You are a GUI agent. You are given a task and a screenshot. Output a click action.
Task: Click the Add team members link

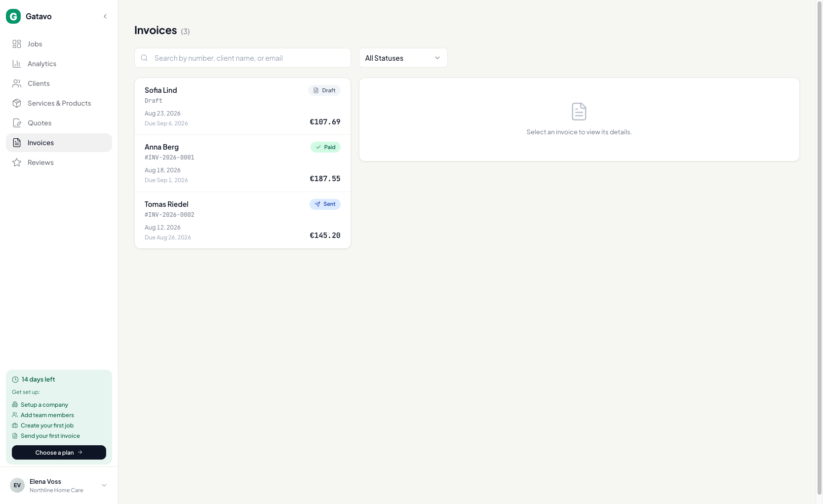click(47, 415)
